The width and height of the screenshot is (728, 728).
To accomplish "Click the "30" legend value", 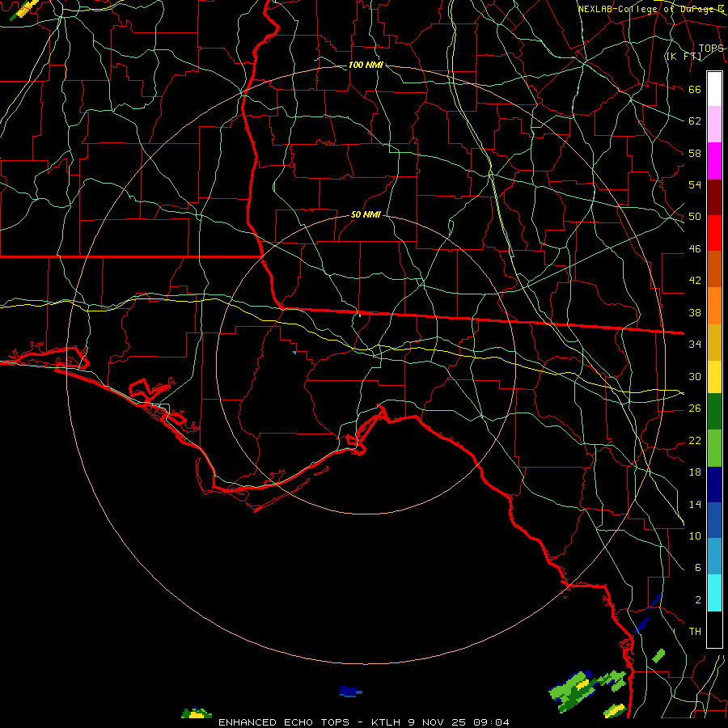I will (x=695, y=376).
